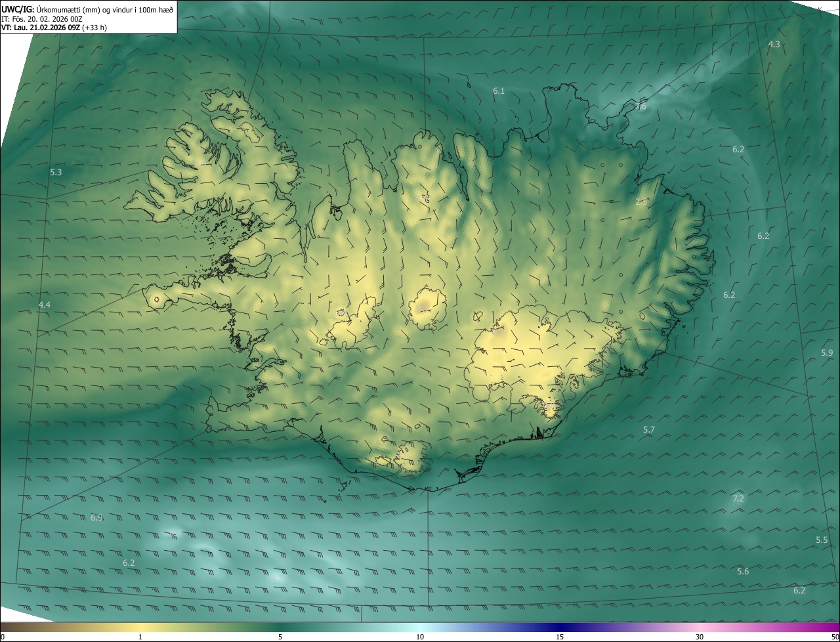Click the map value label 7.2
The height and width of the screenshot is (642, 840).
pos(738,498)
